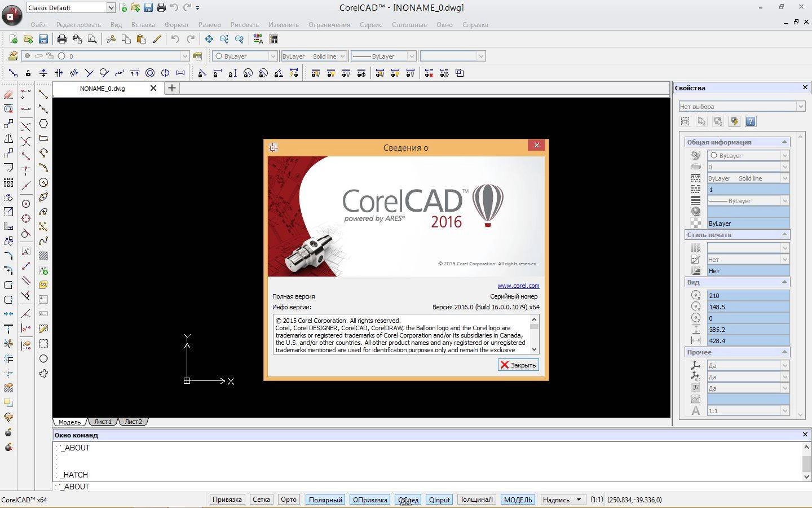Click the calculator icon in the toolbar
This screenshot has height=508, width=812.
click(x=273, y=39)
